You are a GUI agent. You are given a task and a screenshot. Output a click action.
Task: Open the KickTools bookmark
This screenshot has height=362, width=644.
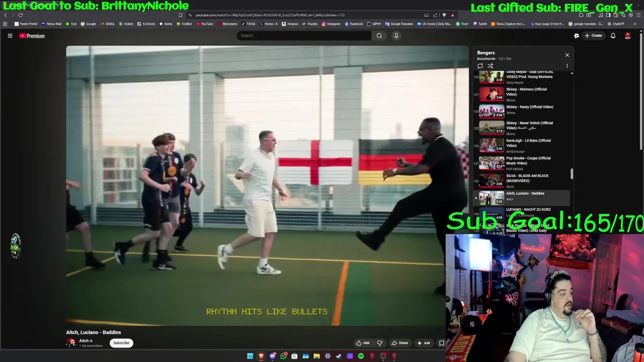coord(146,24)
